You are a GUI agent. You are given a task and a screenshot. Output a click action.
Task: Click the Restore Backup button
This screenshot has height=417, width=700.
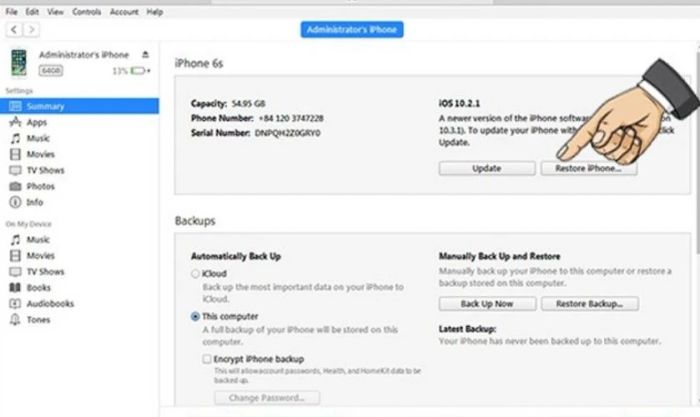[590, 304]
